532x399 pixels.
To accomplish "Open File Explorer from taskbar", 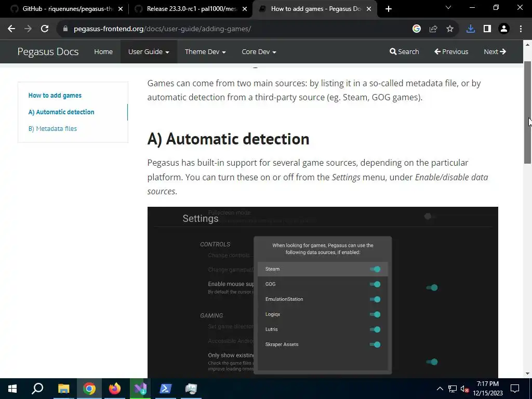I will tap(63, 389).
